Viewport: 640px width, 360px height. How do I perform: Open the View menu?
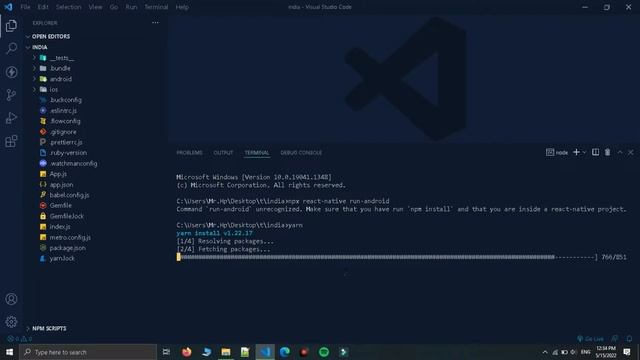click(x=96, y=7)
